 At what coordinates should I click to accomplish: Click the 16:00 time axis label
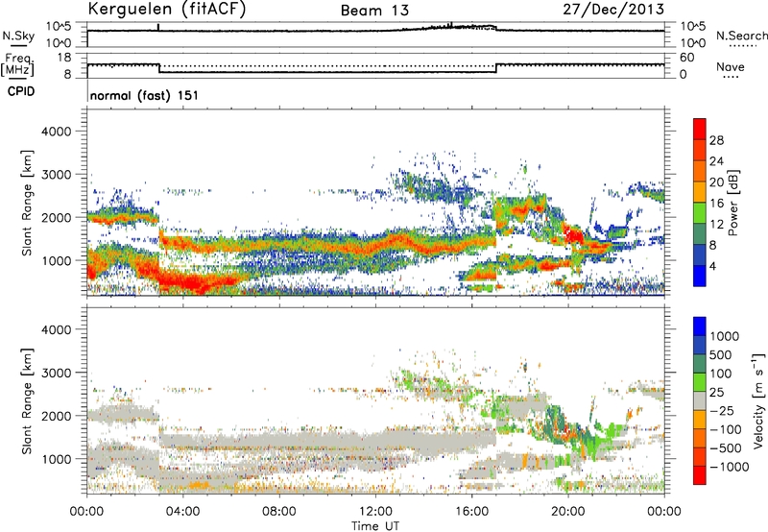pyautogui.click(x=471, y=512)
